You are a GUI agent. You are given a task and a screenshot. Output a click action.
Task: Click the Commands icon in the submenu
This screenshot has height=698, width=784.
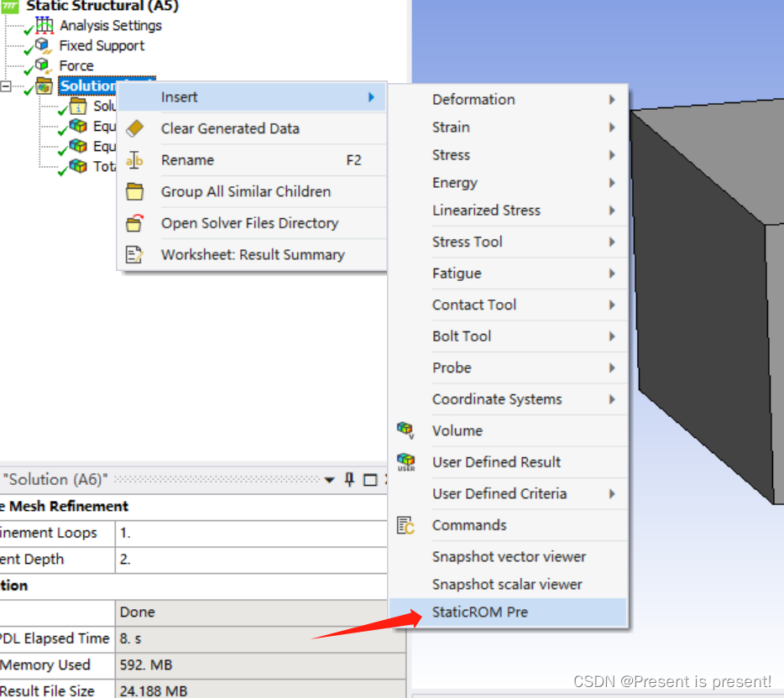point(405,525)
